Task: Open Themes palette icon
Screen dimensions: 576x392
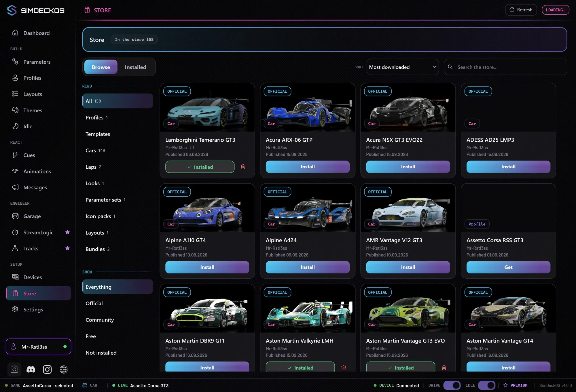Action: [x=15, y=110]
